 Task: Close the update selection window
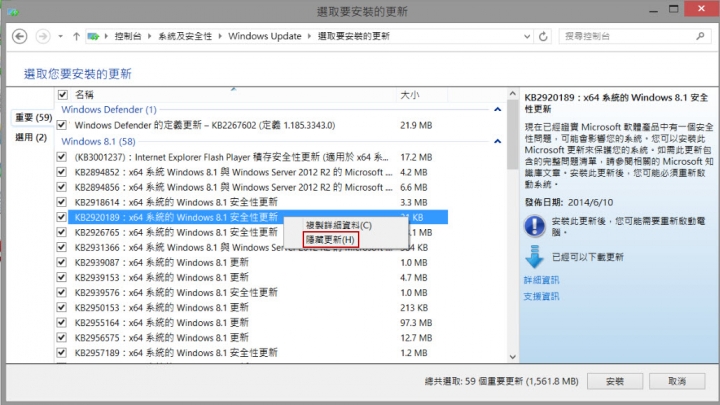coord(701,9)
